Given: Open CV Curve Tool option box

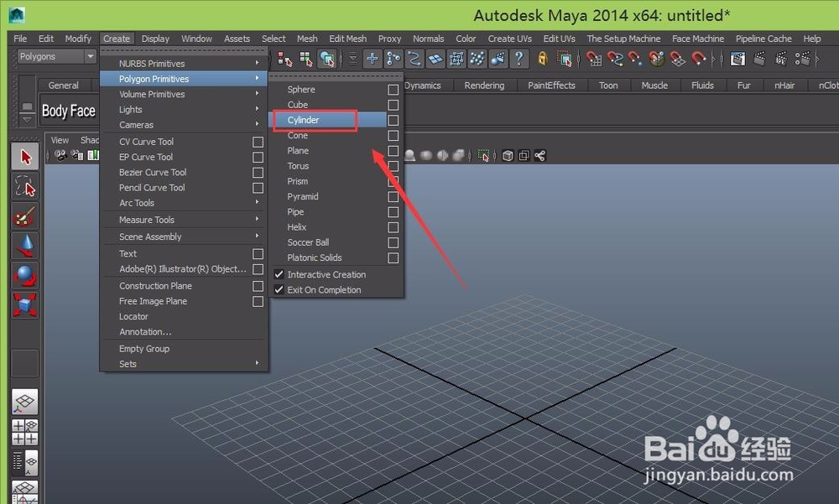Looking at the screenshot, I should click(x=258, y=142).
